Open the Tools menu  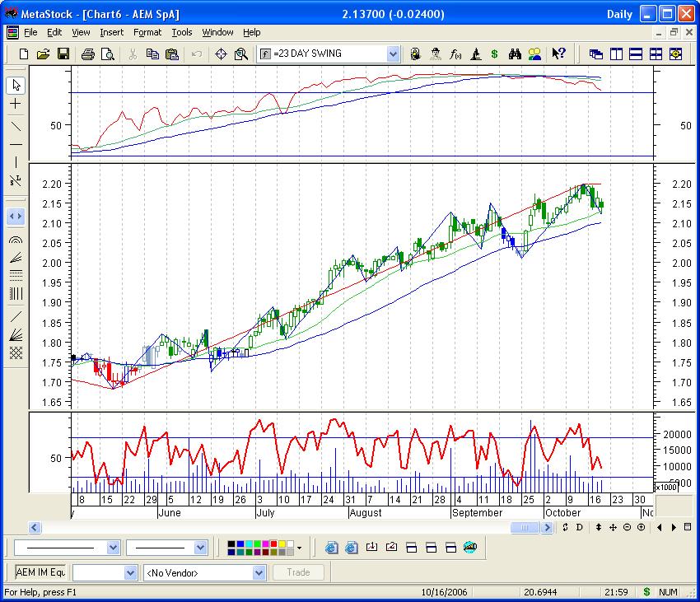[182, 32]
